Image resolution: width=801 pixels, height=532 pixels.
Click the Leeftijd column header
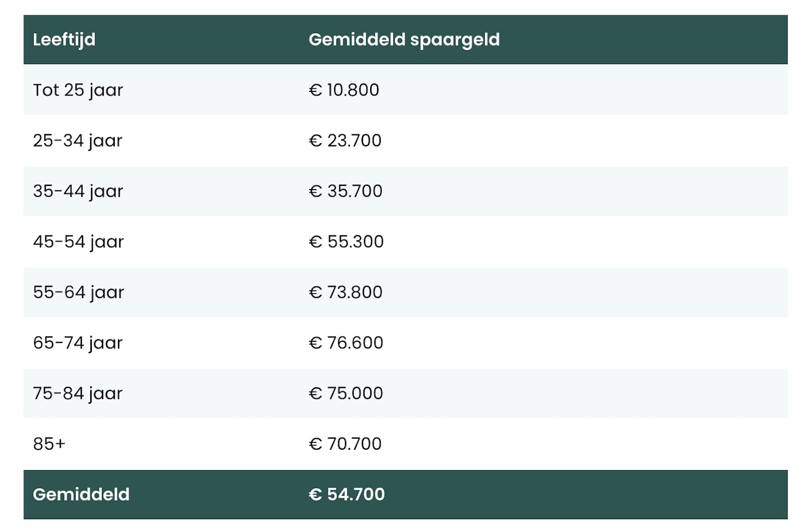click(64, 40)
